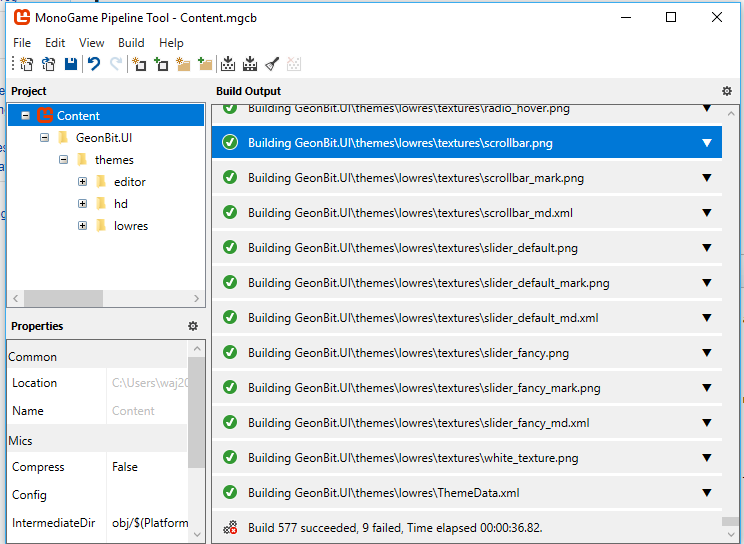Expand scrollbar.png build details arrow
The height and width of the screenshot is (544, 744).
(x=707, y=143)
